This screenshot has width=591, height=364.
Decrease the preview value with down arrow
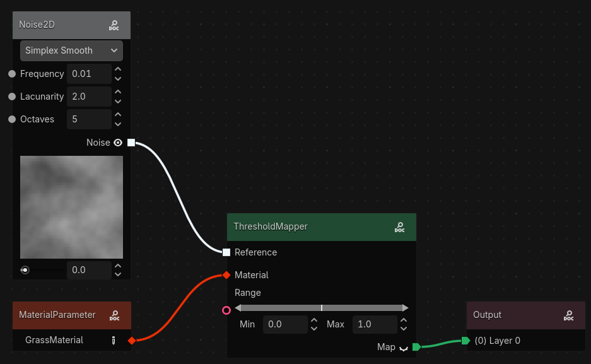coord(118,274)
